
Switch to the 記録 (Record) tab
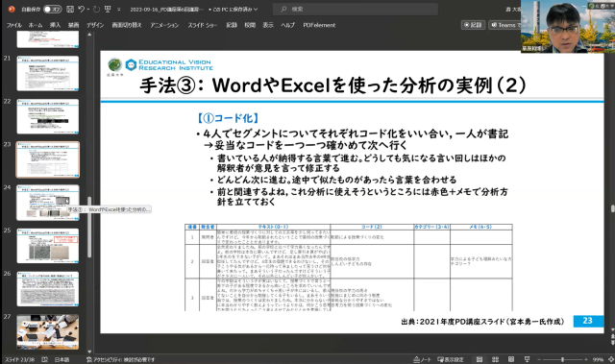(232, 25)
